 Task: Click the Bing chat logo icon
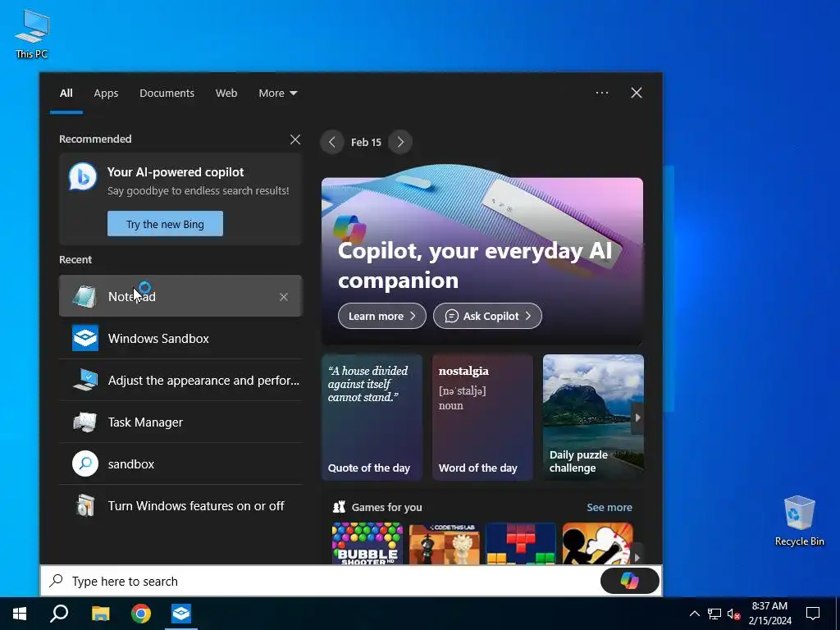83,176
